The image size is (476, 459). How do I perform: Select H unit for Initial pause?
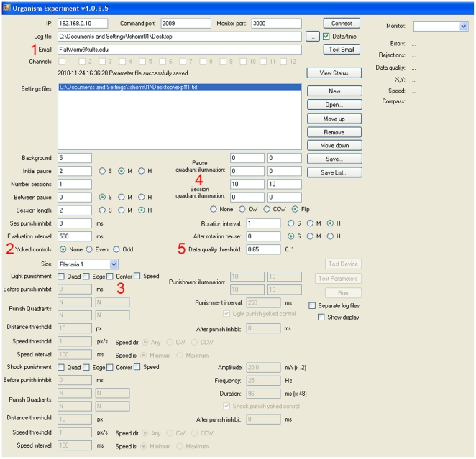pyautogui.click(x=142, y=171)
